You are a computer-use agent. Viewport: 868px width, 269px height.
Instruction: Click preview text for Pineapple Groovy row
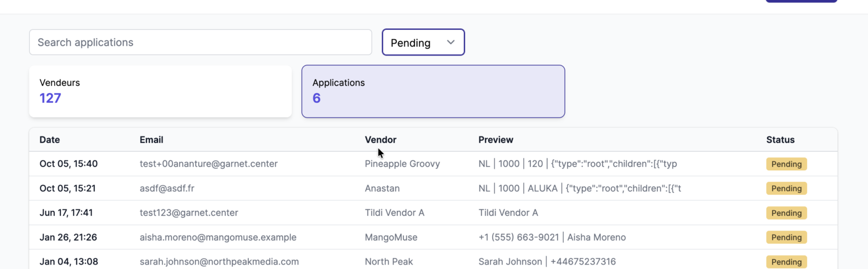[578, 164]
